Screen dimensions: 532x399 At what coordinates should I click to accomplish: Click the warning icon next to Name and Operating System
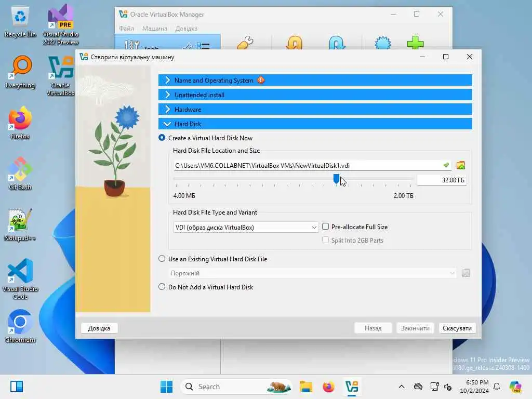[261, 80]
